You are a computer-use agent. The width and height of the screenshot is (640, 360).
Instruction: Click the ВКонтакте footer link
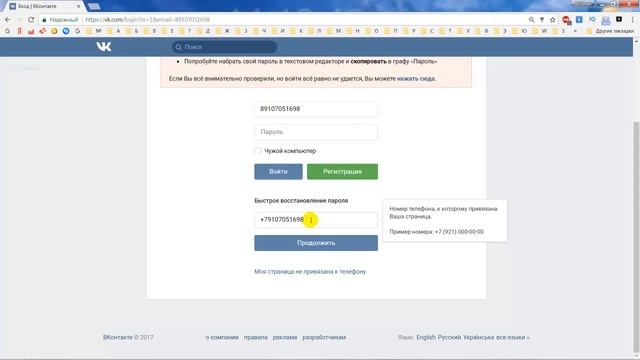[x=118, y=337]
